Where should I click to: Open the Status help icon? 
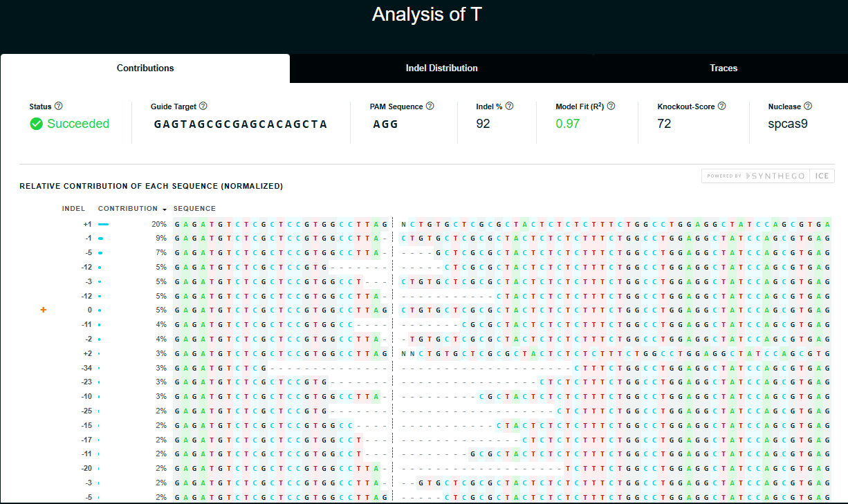59,106
